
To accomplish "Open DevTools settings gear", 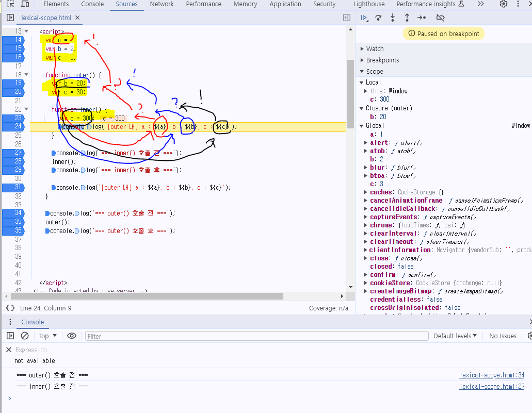I will tap(504, 4).
